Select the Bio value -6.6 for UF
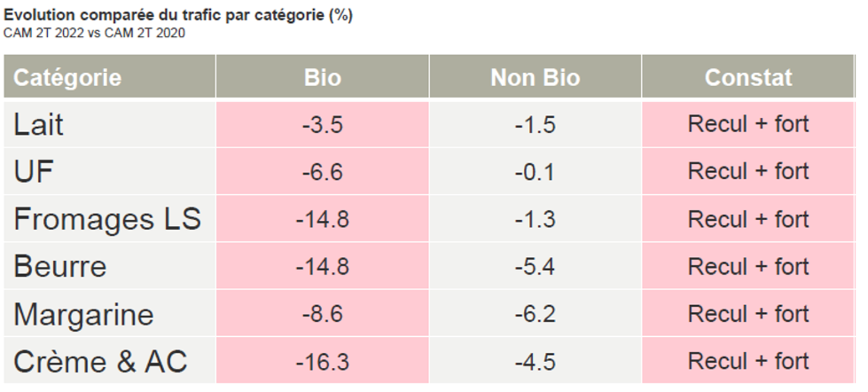This screenshot has height=392, width=868. tap(322, 172)
